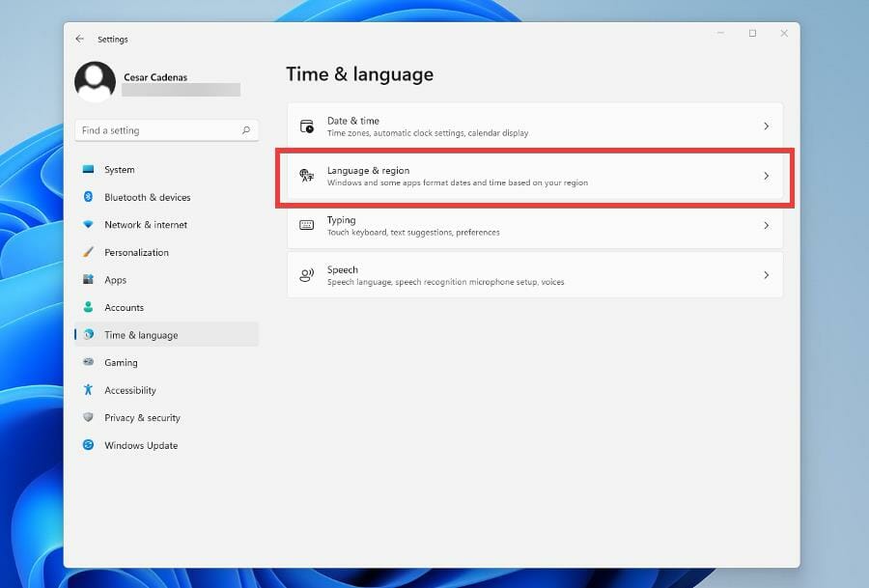Select Time & language label in sidebar
This screenshot has width=869, height=588.
click(141, 335)
